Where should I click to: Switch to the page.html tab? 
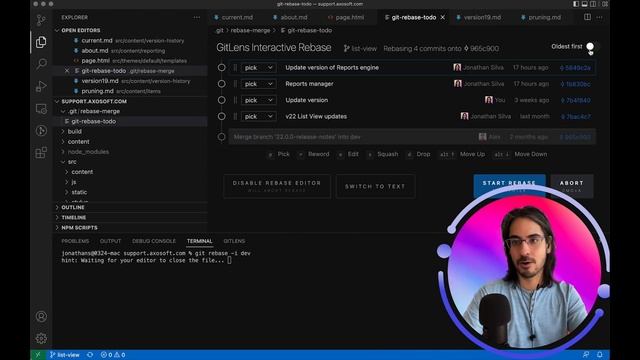click(349, 18)
